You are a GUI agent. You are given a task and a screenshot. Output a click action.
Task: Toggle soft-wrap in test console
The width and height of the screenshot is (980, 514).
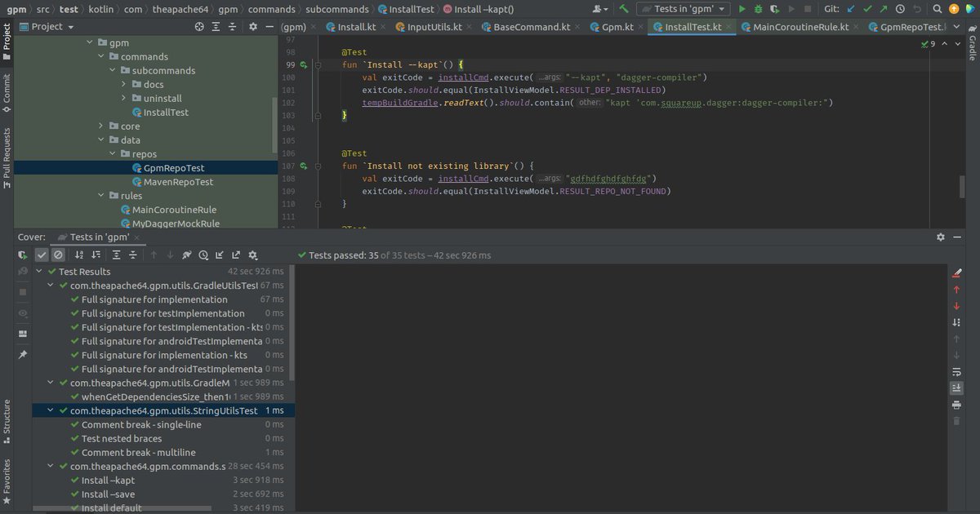point(956,372)
